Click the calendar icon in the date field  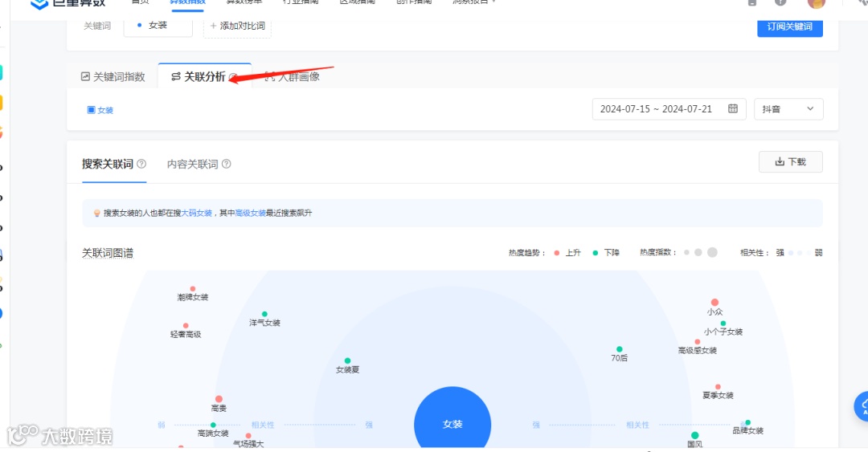pyautogui.click(x=733, y=108)
